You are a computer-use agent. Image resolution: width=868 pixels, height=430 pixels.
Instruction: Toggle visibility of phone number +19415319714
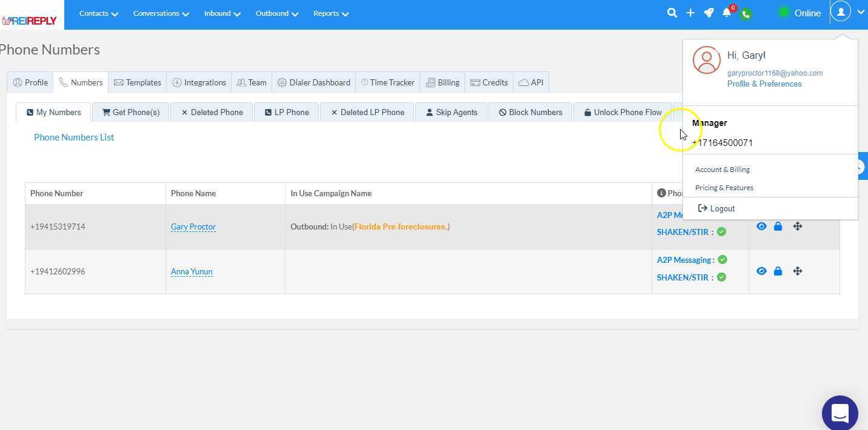(x=761, y=226)
